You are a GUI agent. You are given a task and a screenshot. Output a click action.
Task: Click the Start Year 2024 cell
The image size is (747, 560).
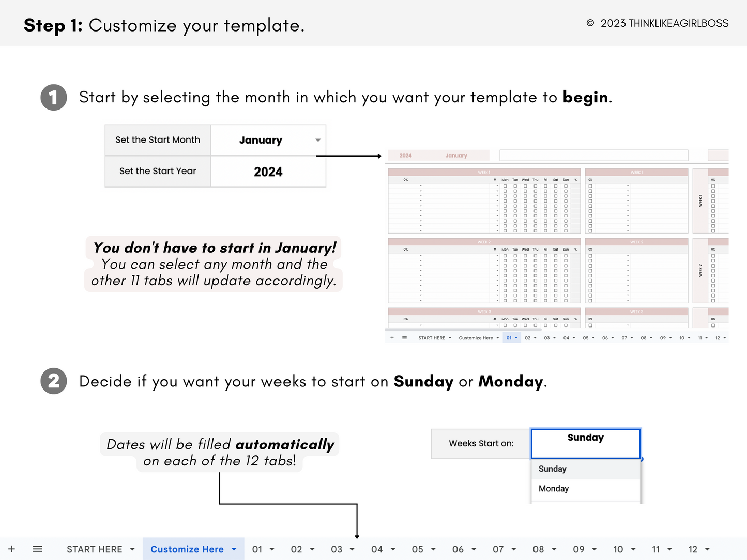tap(268, 172)
